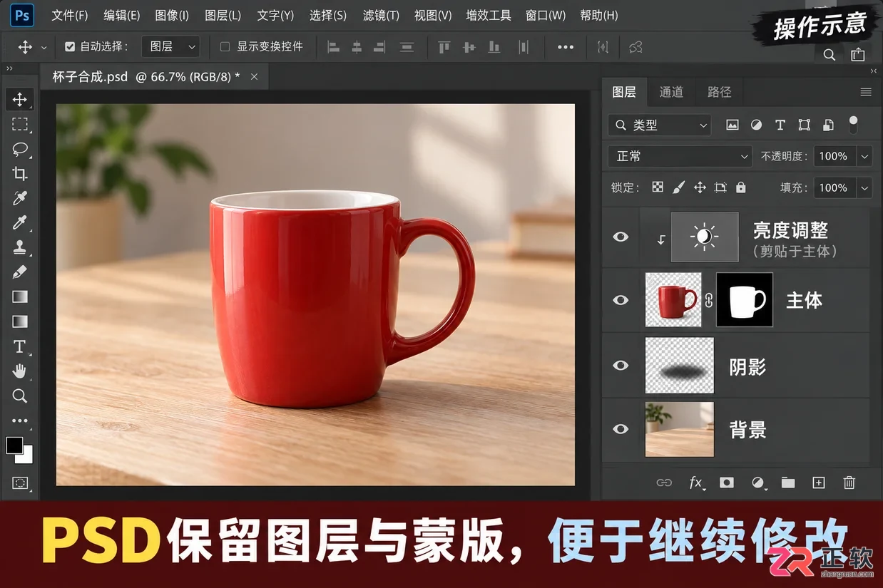Viewport: 883px width, 588px height.
Task: Open the 不透明度 slider arrow
Action: 864,156
